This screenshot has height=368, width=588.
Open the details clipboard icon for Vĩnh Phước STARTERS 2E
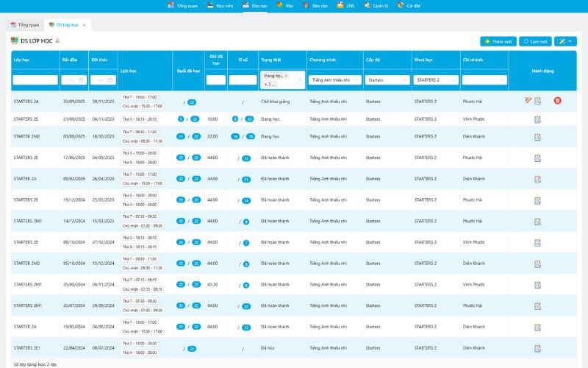537,118
